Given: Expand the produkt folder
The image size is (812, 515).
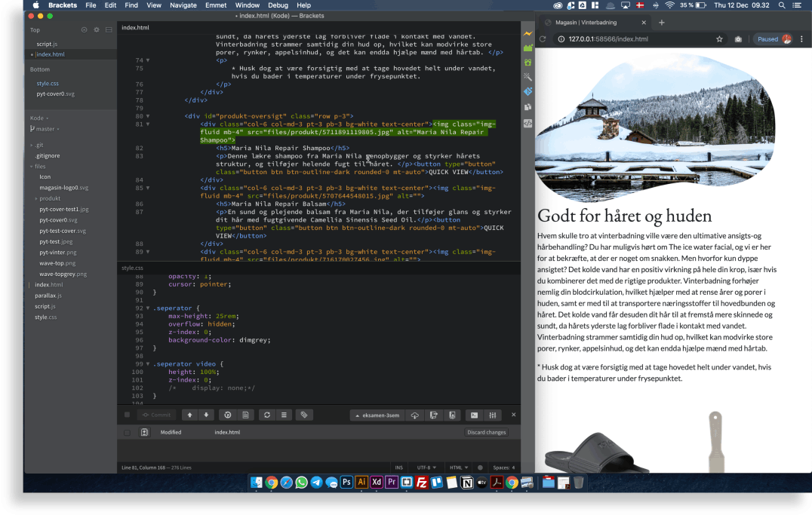Looking at the screenshot, I should [48, 198].
